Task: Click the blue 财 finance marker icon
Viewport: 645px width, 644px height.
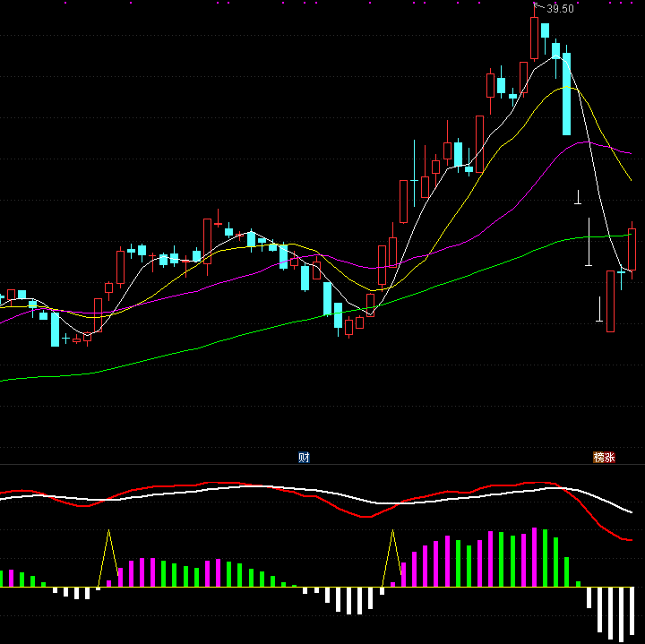Action: click(304, 457)
